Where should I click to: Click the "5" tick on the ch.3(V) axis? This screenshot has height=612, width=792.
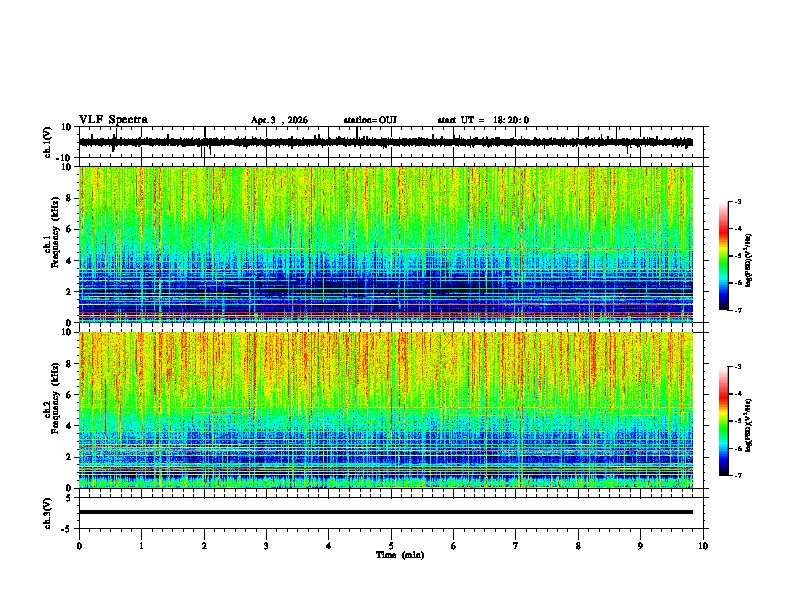pyautogui.click(x=69, y=497)
